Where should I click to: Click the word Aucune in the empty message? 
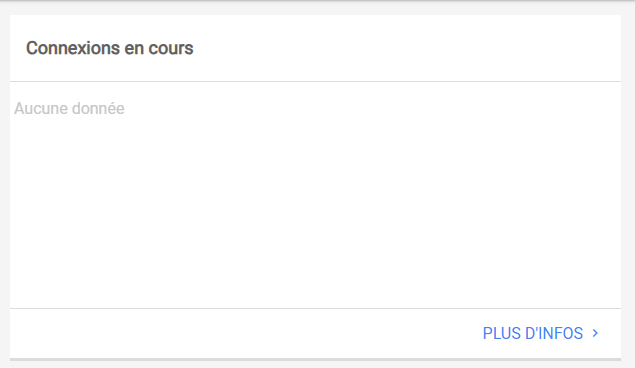(x=41, y=108)
